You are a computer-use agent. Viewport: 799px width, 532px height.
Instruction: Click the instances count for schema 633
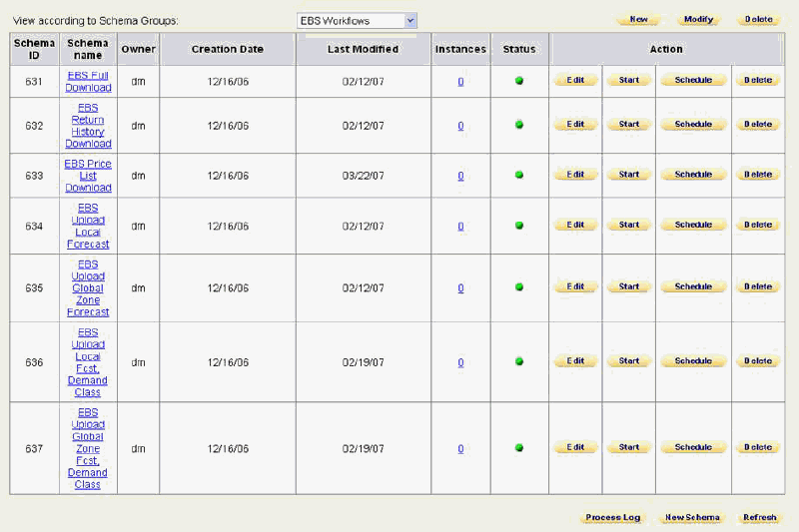click(x=460, y=176)
